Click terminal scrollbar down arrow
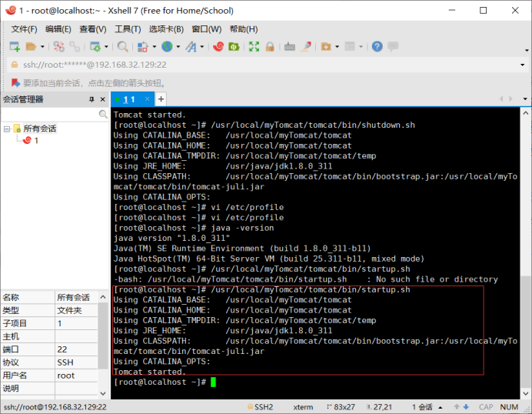The width and height of the screenshot is (532, 414). click(526, 394)
